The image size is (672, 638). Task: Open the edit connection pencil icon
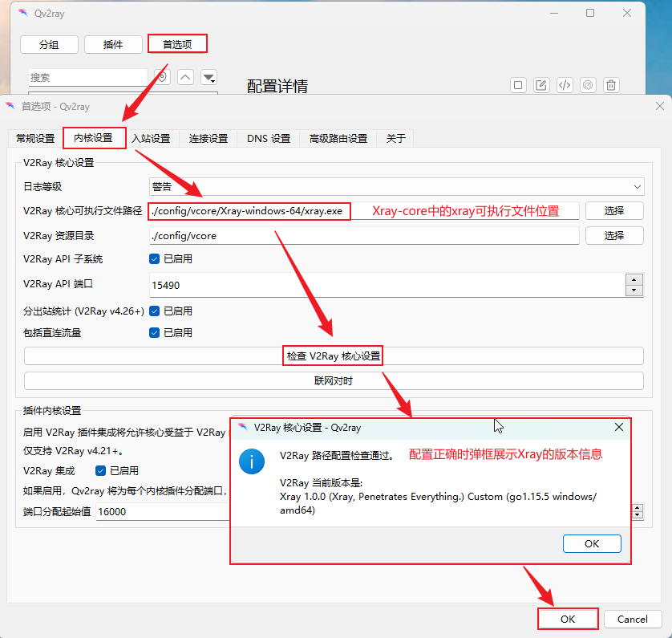tap(541, 85)
